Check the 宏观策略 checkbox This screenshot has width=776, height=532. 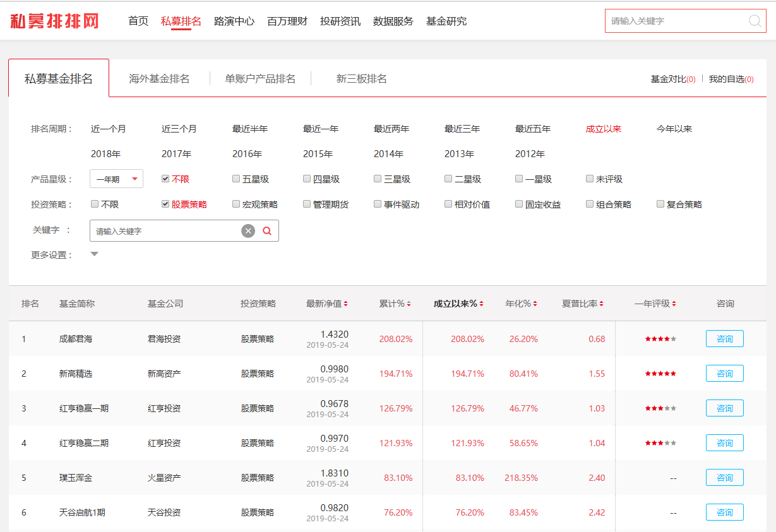pos(236,204)
